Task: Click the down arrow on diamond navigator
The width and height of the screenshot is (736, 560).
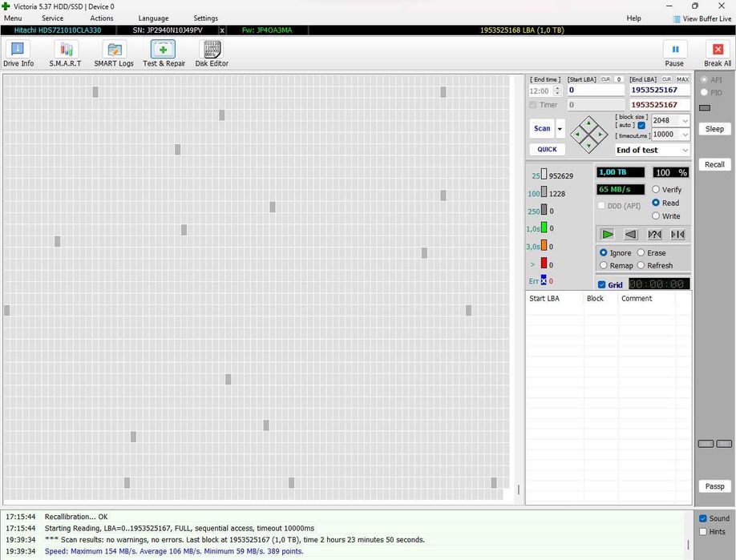Action: [x=588, y=146]
